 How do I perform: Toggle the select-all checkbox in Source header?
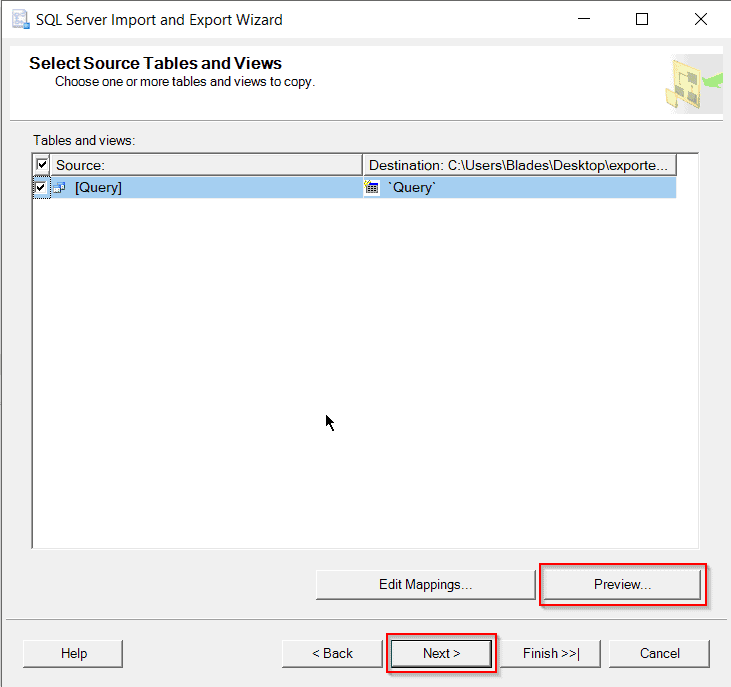click(x=42, y=165)
